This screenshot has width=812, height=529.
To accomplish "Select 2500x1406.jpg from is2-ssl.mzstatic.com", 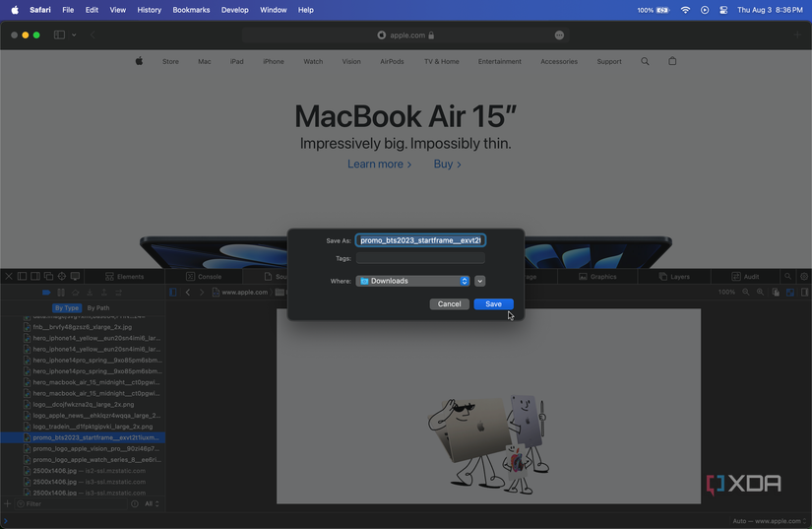I will point(83,471).
